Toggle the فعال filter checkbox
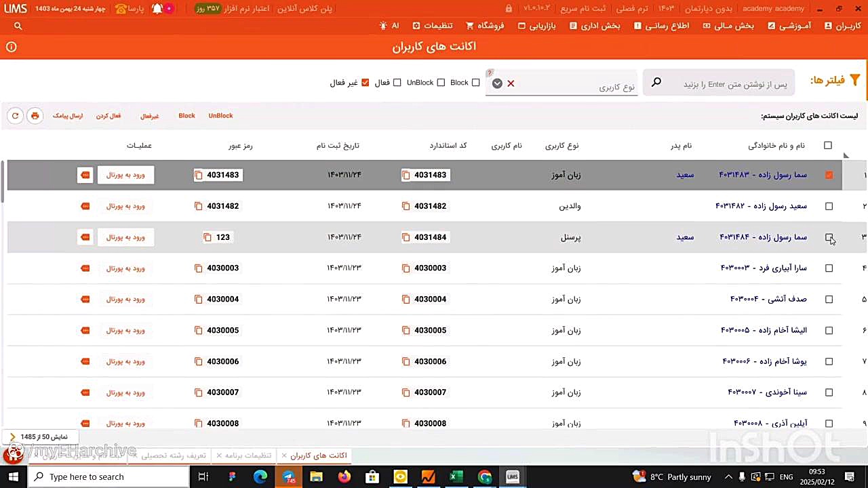The image size is (868, 488). click(397, 83)
